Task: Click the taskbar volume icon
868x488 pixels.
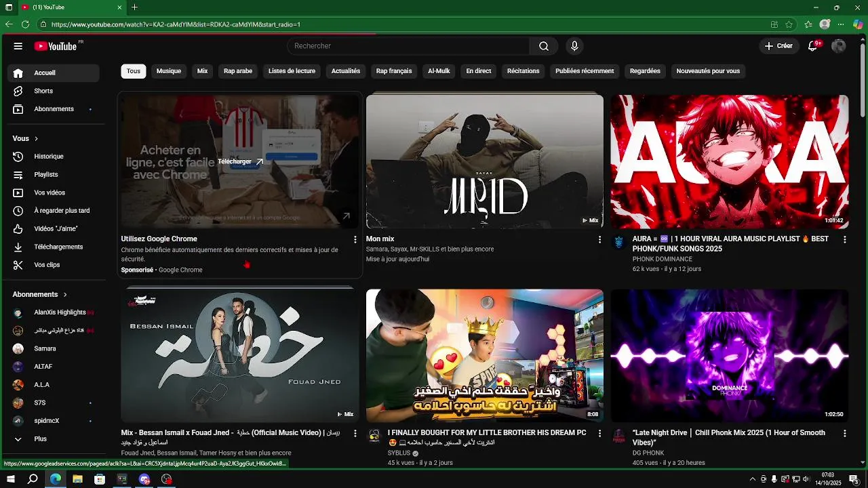Action: click(x=806, y=479)
